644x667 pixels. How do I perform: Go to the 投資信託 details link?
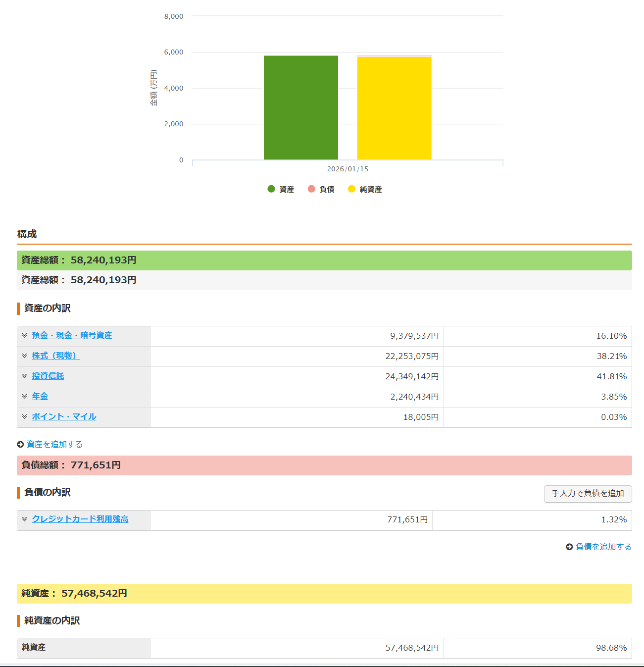48,376
